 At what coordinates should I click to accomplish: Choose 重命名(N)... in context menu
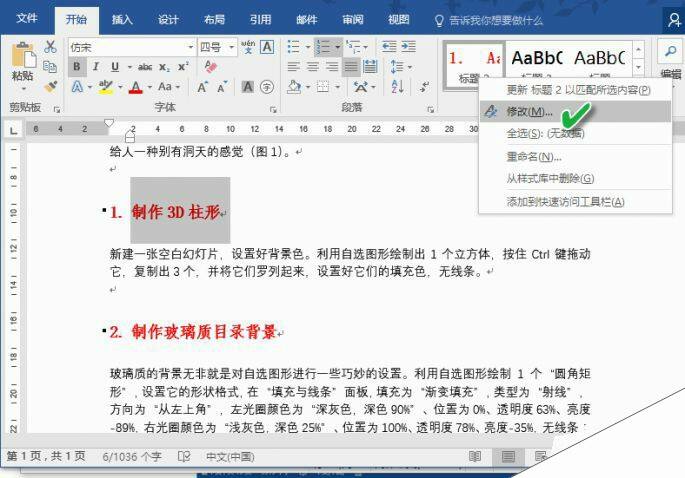click(575, 156)
